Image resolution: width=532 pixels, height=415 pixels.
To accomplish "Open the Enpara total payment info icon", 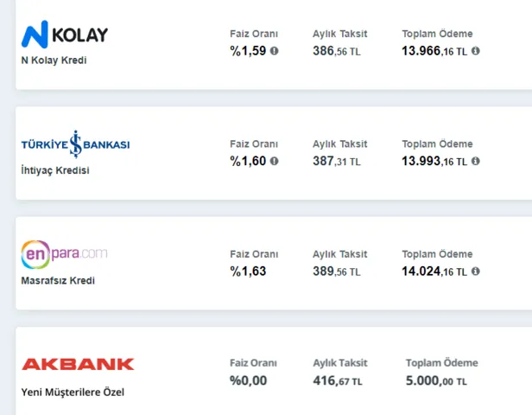I will (x=476, y=271).
